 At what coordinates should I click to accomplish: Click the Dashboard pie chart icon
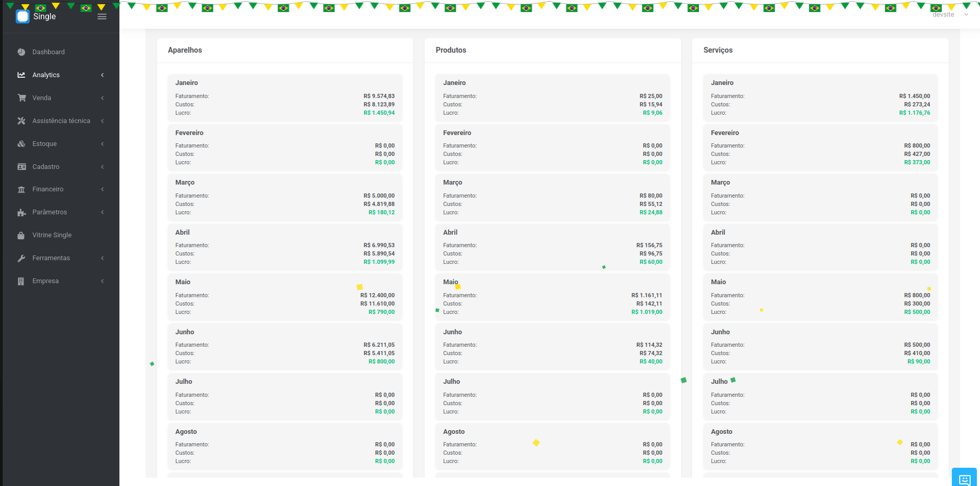(21, 52)
